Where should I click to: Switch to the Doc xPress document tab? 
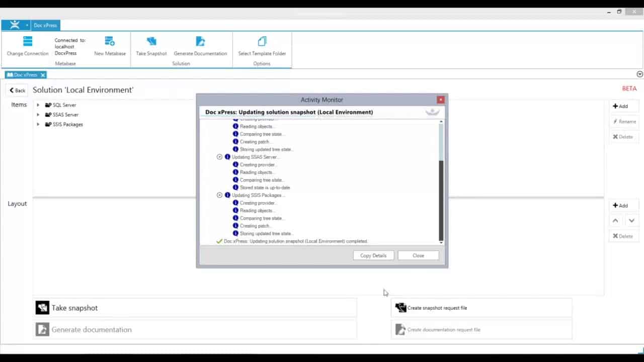tap(23, 74)
